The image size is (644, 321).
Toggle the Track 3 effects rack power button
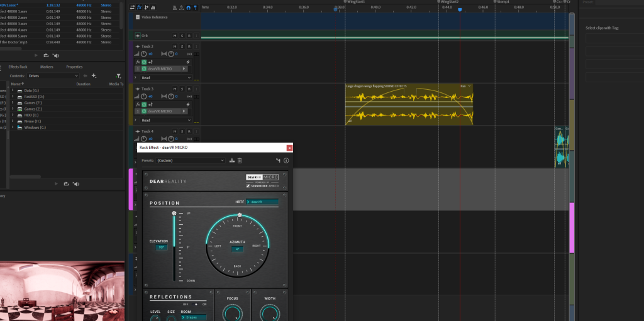tap(143, 104)
